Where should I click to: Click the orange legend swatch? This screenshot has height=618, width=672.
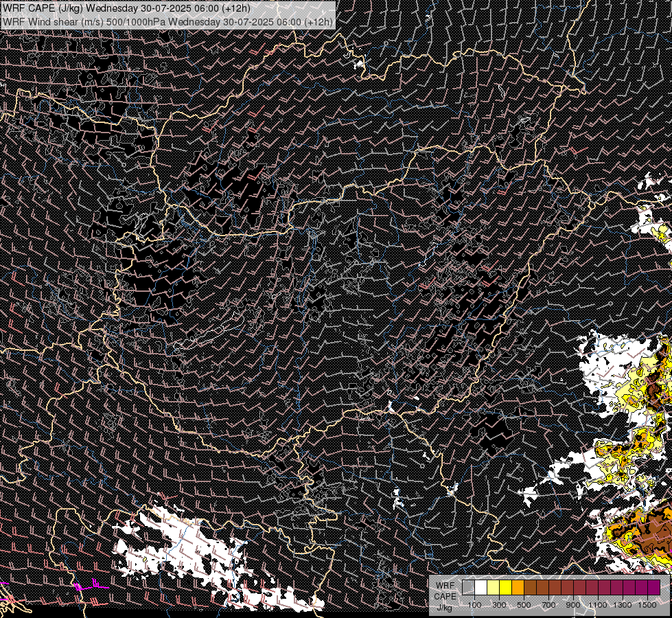(x=518, y=588)
